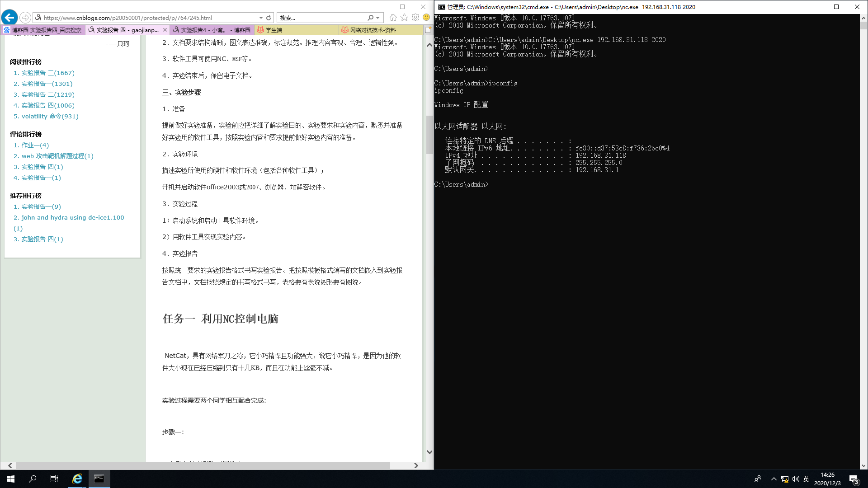868x488 pixels.
Task: Open IE tools gear icon
Action: click(415, 18)
